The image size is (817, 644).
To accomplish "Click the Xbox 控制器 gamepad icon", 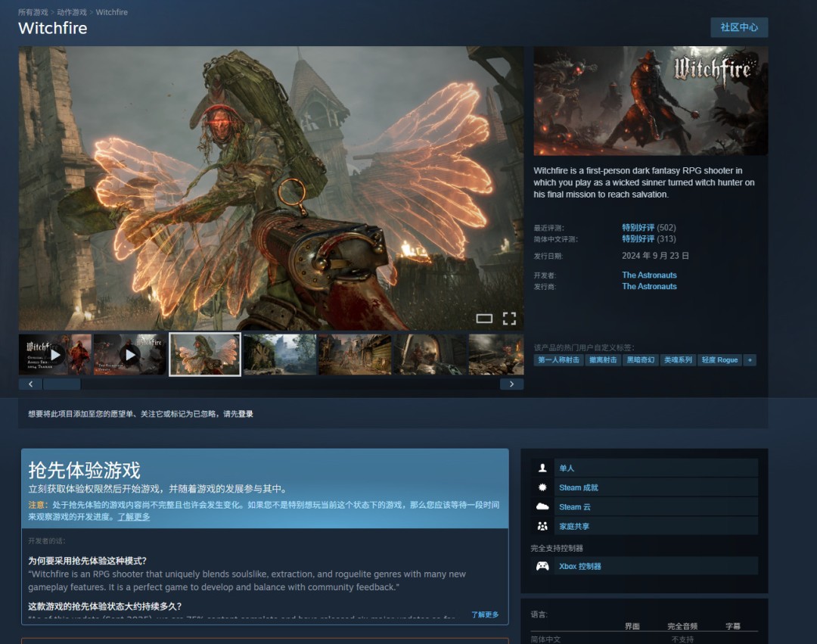I will 542,566.
